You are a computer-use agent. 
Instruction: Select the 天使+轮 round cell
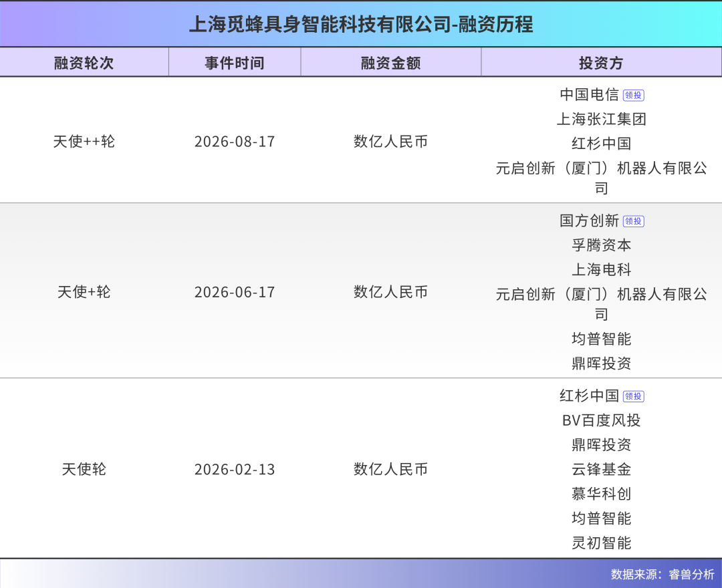pyautogui.click(x=84, y=292)
